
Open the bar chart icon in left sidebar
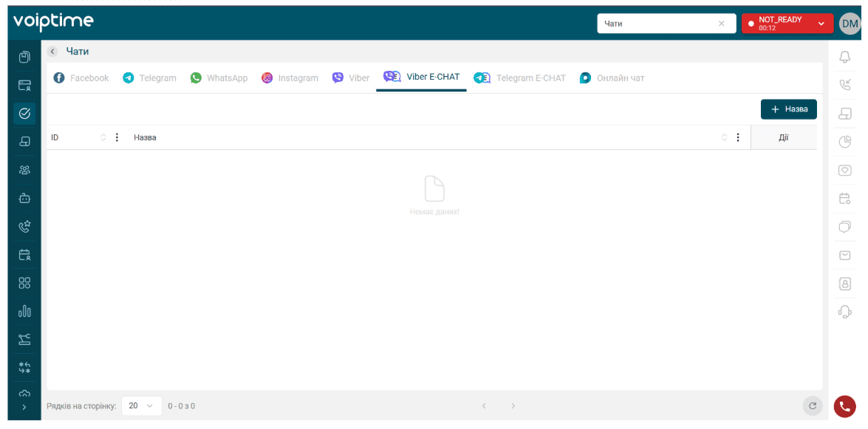pos(24,312)
